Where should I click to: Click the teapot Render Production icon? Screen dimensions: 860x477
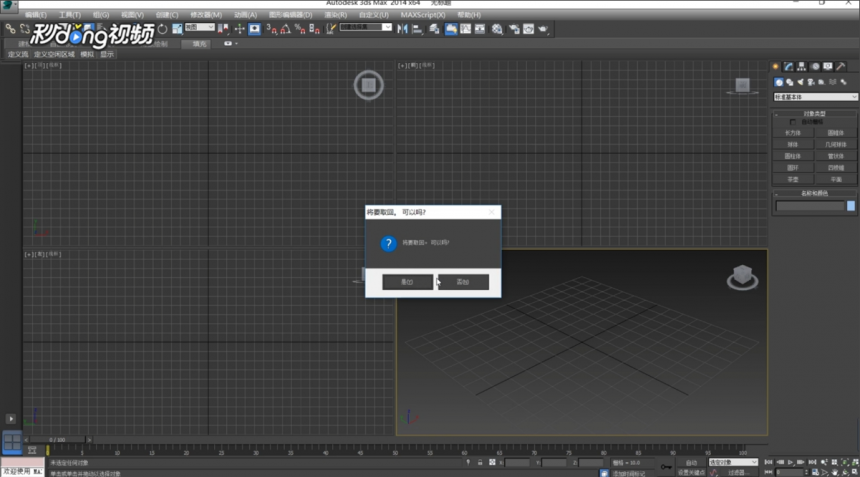[543, 29]
